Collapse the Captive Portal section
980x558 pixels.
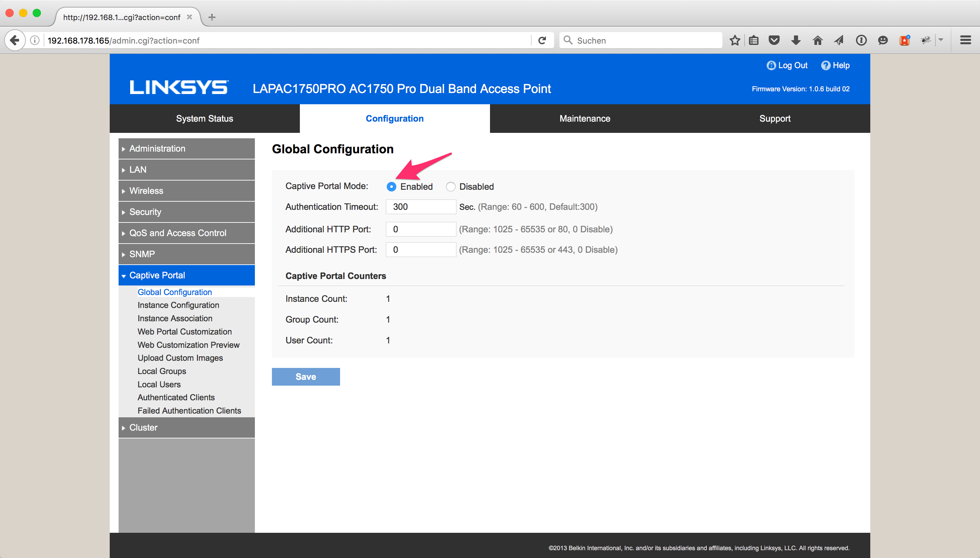187,275
